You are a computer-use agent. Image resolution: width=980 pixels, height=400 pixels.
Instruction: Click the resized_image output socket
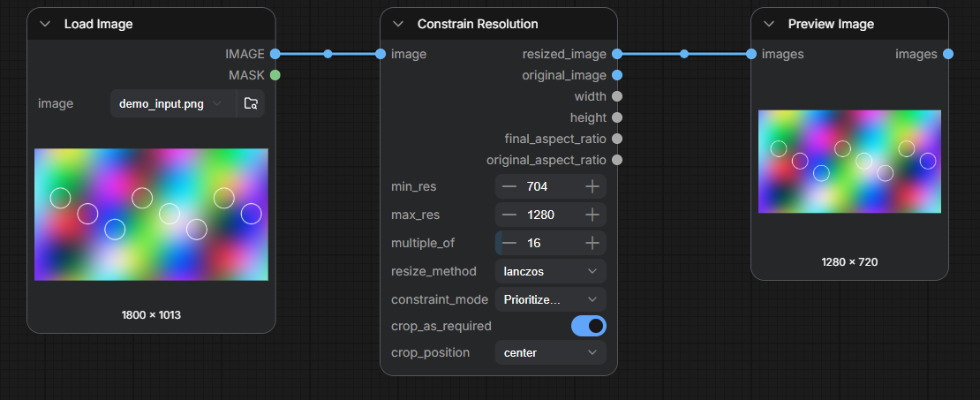coord(617,55)
